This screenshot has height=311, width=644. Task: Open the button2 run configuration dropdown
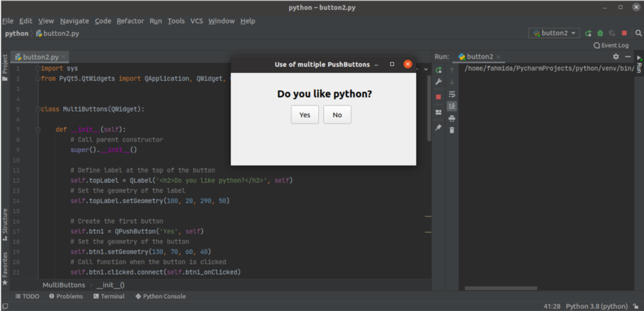[554, 33]
